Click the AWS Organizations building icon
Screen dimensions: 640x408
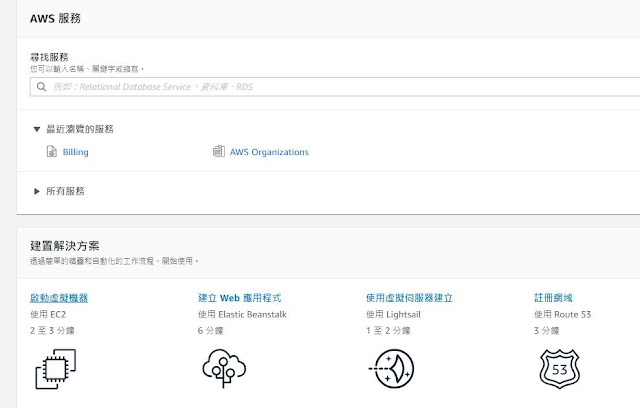click(x=219, y=151)
